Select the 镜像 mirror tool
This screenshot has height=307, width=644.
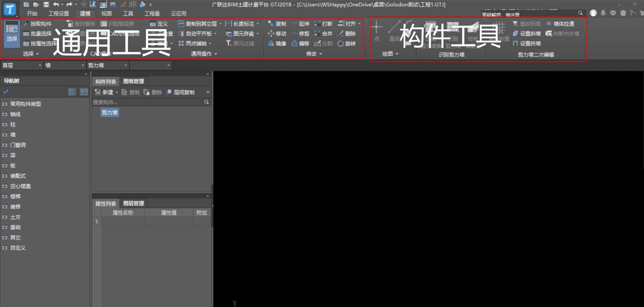pos(277,44)
